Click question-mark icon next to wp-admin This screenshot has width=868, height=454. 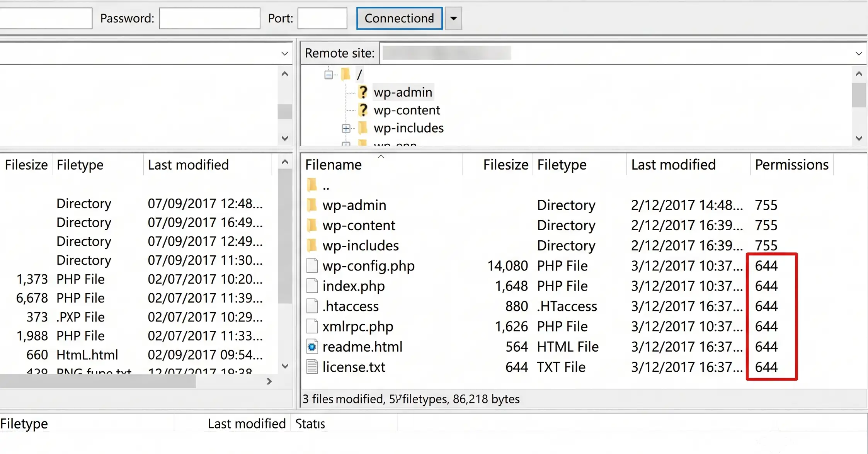click(363, 92)
